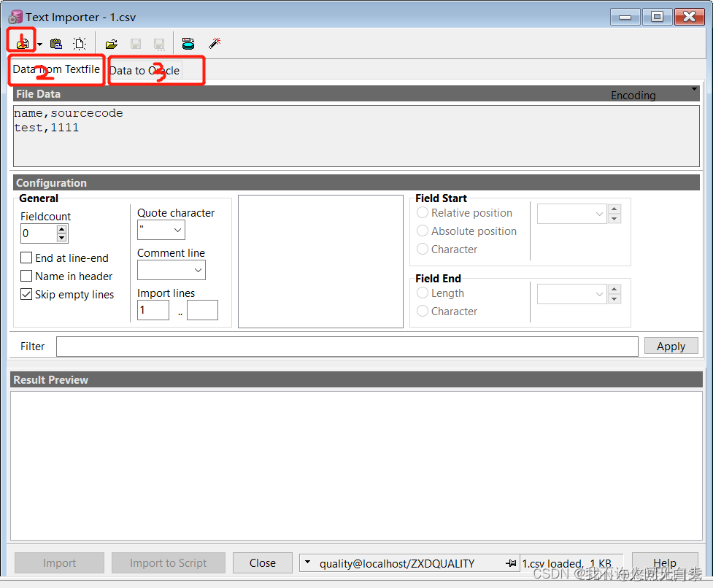Minimize the Text Importer window
Screen dimensions: 713x588
click(x=625, y=18)
